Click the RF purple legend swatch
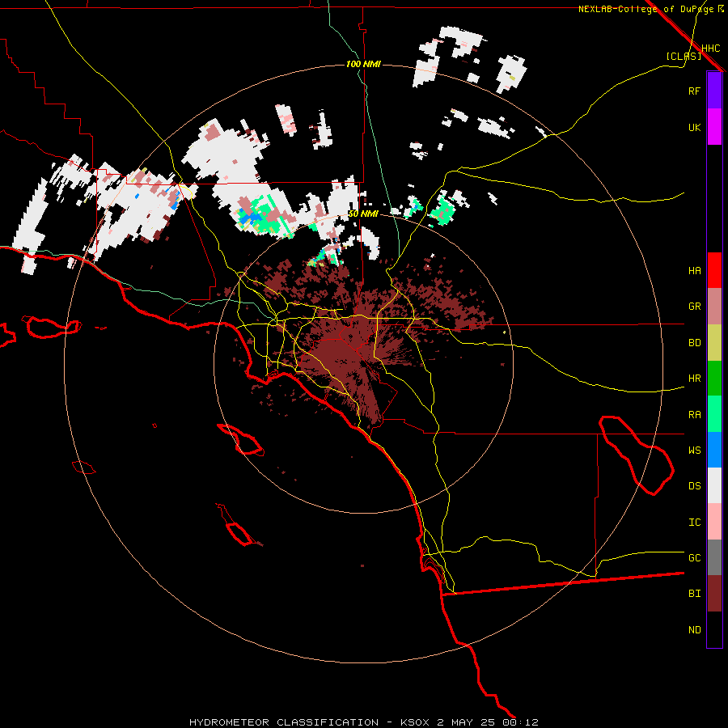This screenshot has height=728, width=728. click(714, 91)
